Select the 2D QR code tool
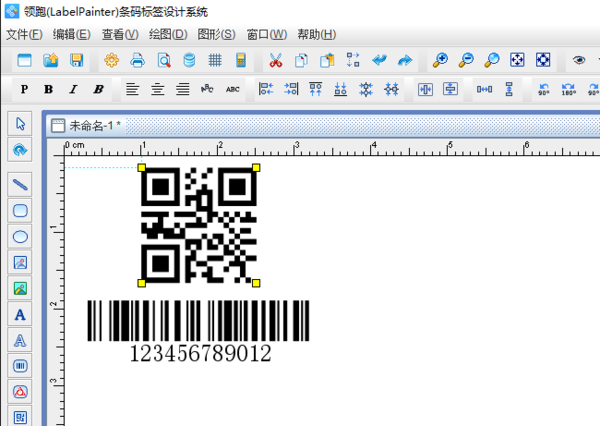Viewport: 600px width, 426px height. [20, 417]
